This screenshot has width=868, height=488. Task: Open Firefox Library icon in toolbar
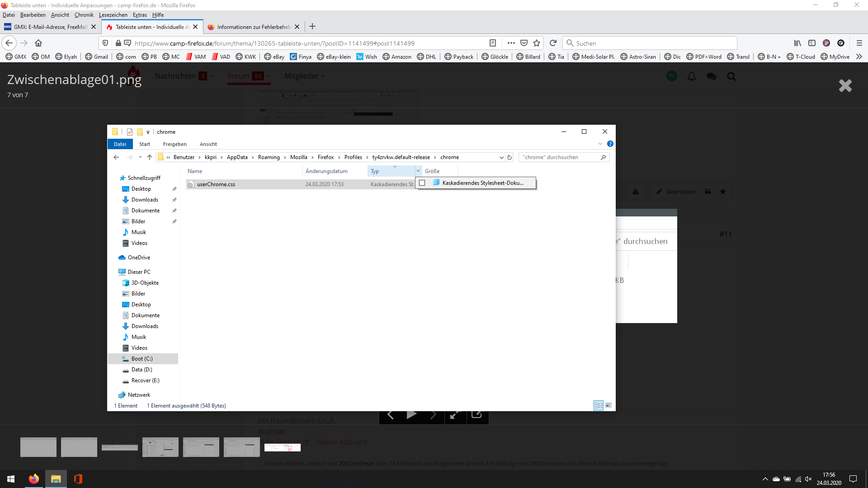pyautogui.click(x=797, y=43)
